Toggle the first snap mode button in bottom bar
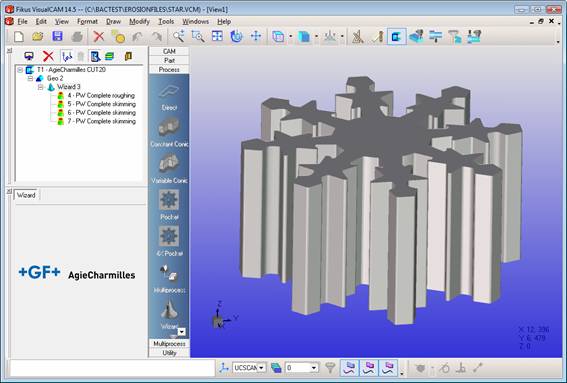Screen dimensions: 567x383 click(x=349, y=368)
